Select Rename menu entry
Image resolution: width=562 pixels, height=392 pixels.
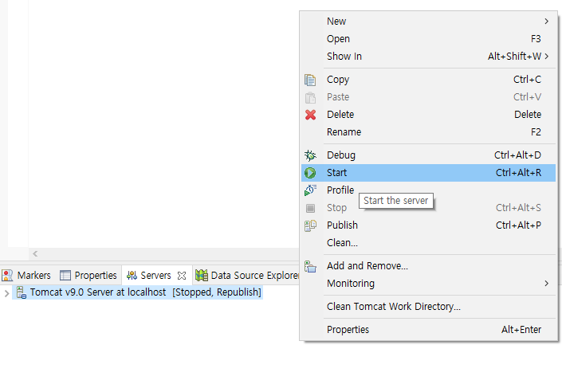pos(428,132)
